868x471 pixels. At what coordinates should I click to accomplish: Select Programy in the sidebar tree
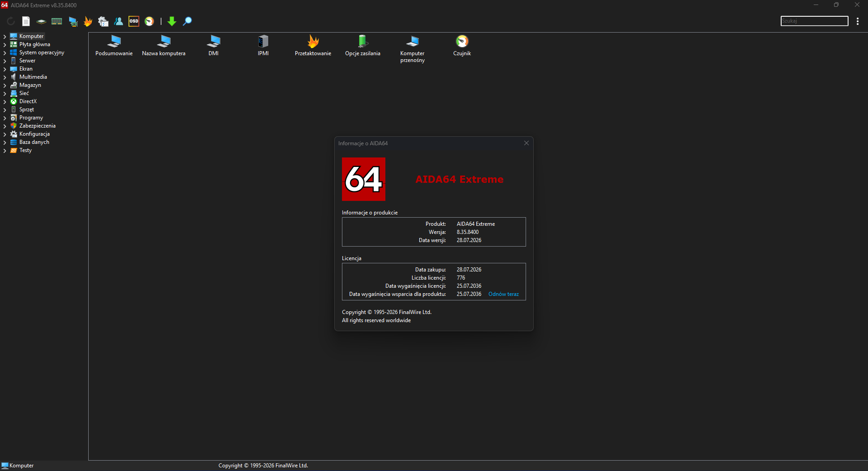31,118
